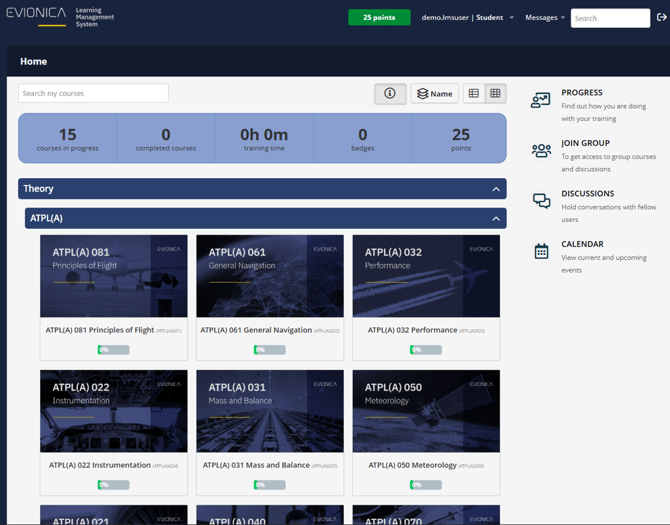
Task: Click the 0 badges stat
Action: pyautogui.click(x=362, y=139)
